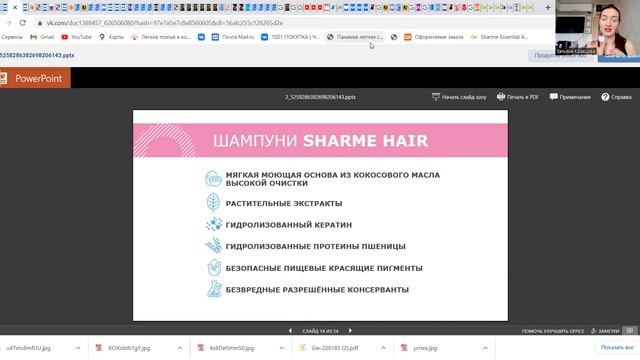Click the presenter webcam thumbnail

(598, 27)
